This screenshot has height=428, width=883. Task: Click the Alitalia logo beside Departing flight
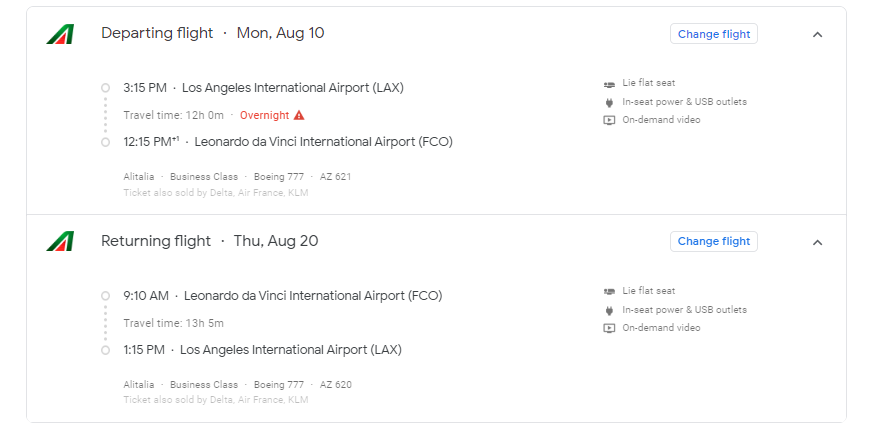60,34
